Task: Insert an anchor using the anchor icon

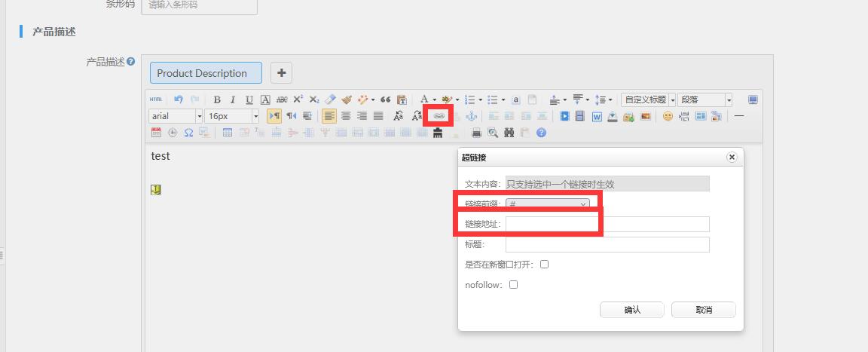Action: [471, 116]
